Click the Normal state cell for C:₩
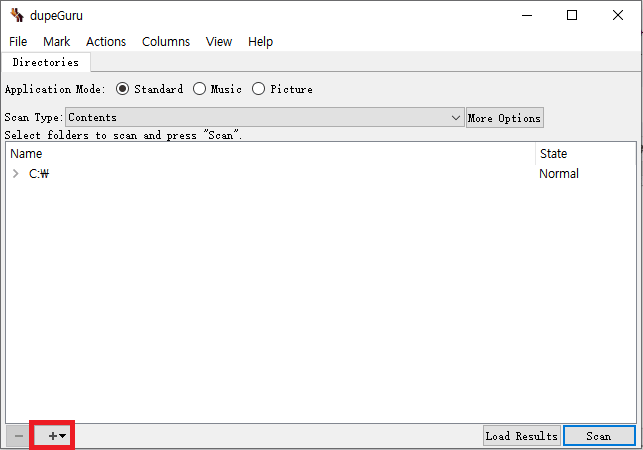The height and width of the screenshot is (450, 643). click(559, 174)
